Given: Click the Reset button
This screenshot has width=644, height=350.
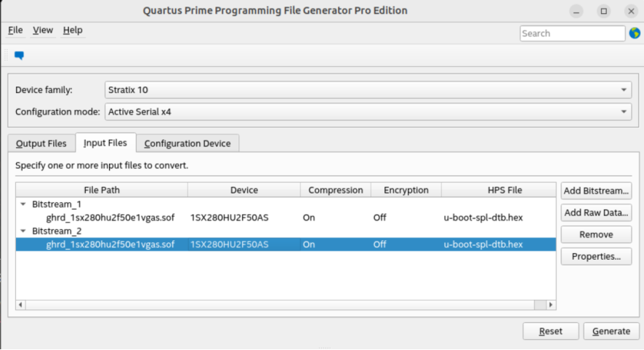Looking at the screenshot, I should pos(550,331).
